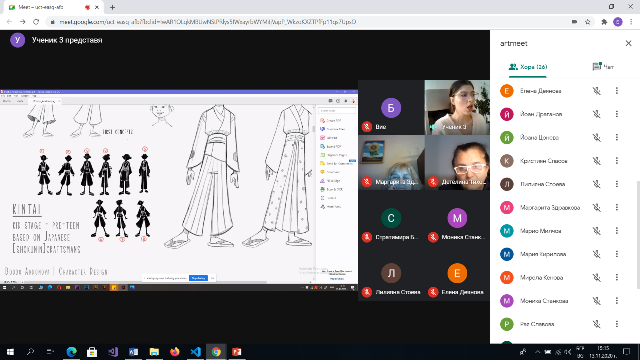Click the purple У presenter avatar
Screen dimensions: 640x360
click(18, 40)
